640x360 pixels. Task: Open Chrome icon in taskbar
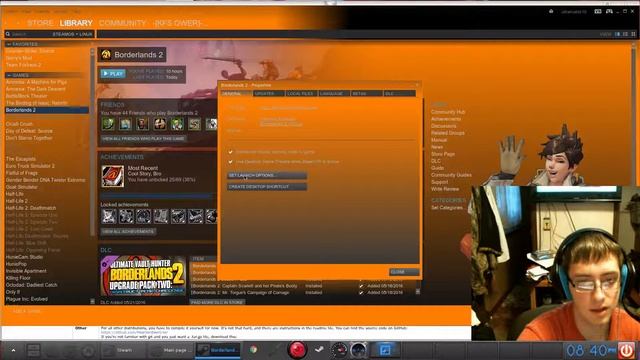253,350
